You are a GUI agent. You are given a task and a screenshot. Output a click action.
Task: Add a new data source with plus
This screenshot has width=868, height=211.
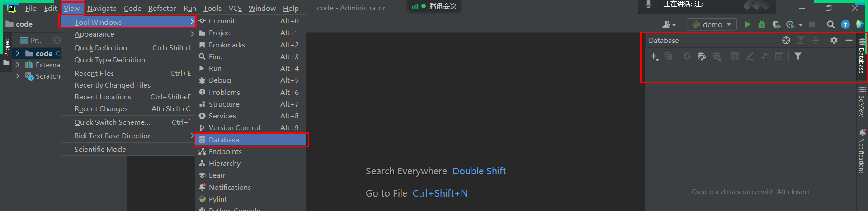coord(654,56)
